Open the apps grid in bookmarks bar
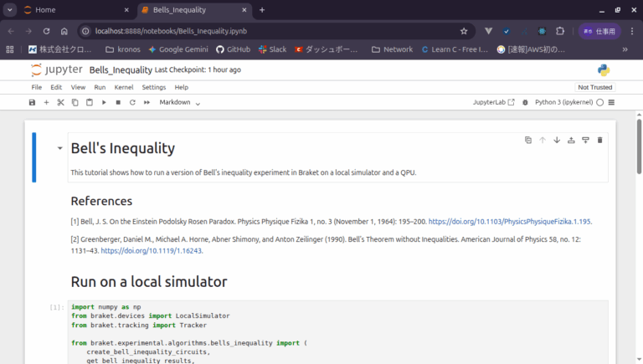This screenshot has width=643, height=364. tap(10, 49)
